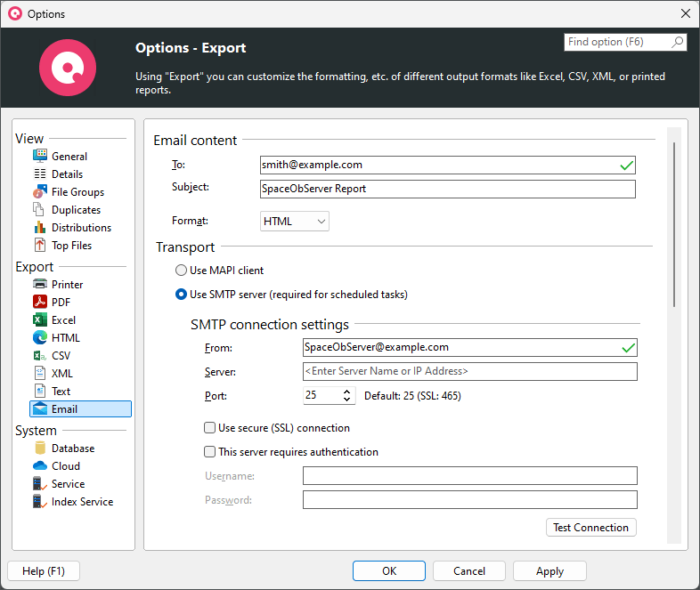Image resolution: width=700 pixels, height=590 pixels.
Task: Decrease the Port value with down arrow
Action: [x=347, y=400]
